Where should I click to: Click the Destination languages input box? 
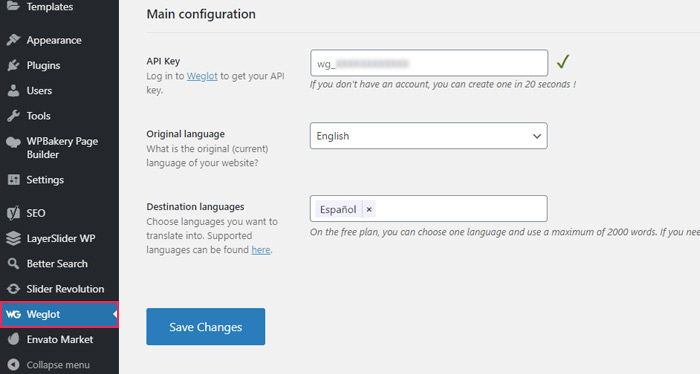[429, 208]
